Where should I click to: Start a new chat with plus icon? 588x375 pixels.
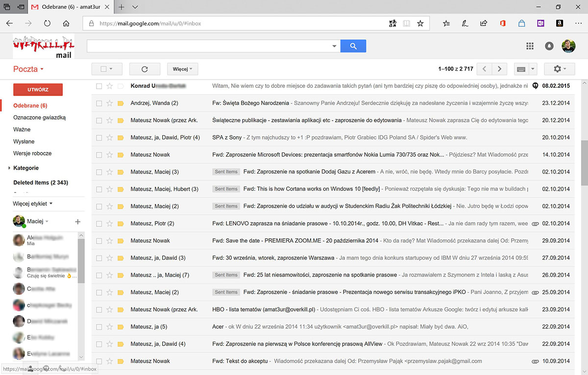(77, 222)
